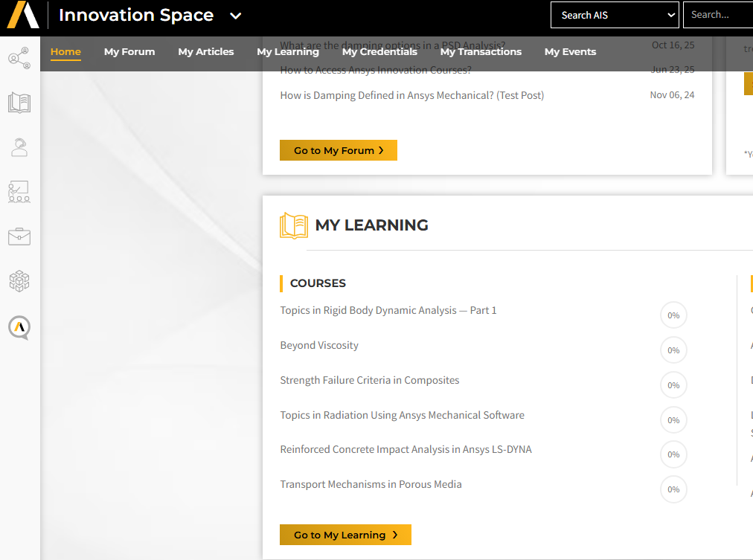Open the Search AIS dropdown
Screen dimensions: 753x560
[615, 15]
